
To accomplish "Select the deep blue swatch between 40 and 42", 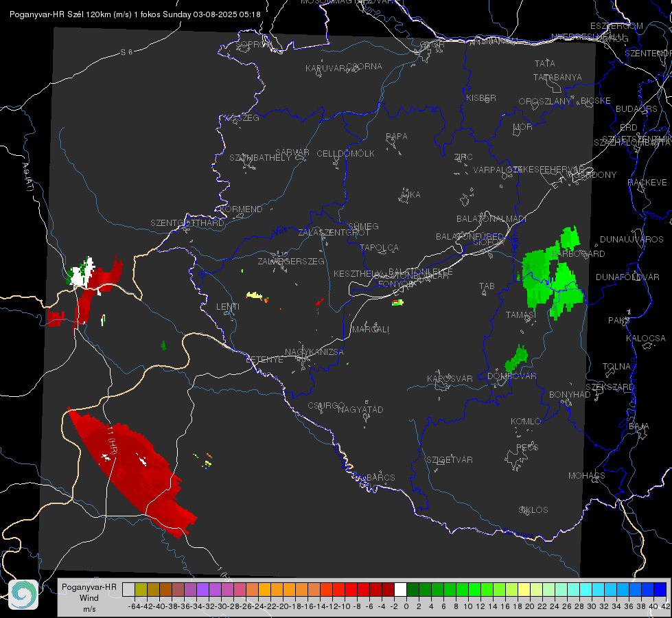I will point(660,590).
